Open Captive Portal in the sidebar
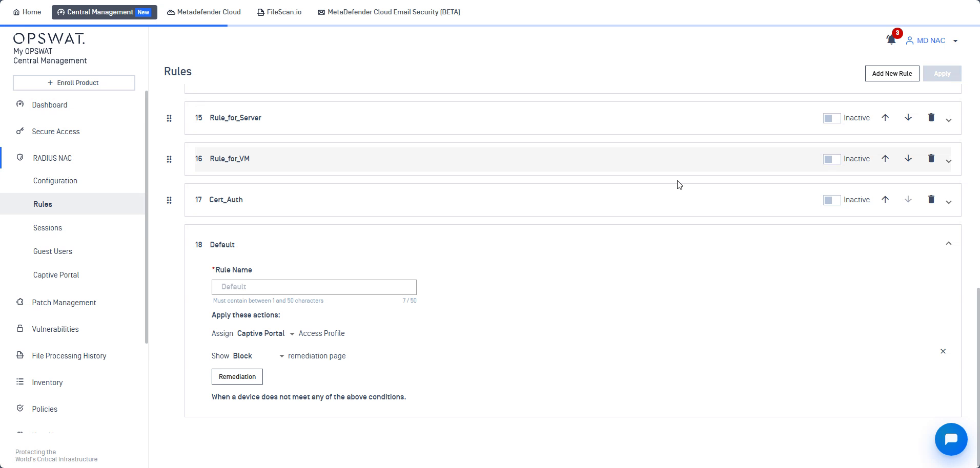Viewport: 980px width, 468px height. 56,275
